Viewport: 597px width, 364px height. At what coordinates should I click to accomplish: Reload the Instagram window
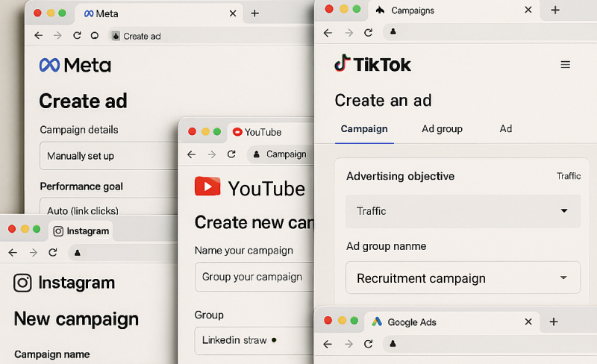[53, 252]
